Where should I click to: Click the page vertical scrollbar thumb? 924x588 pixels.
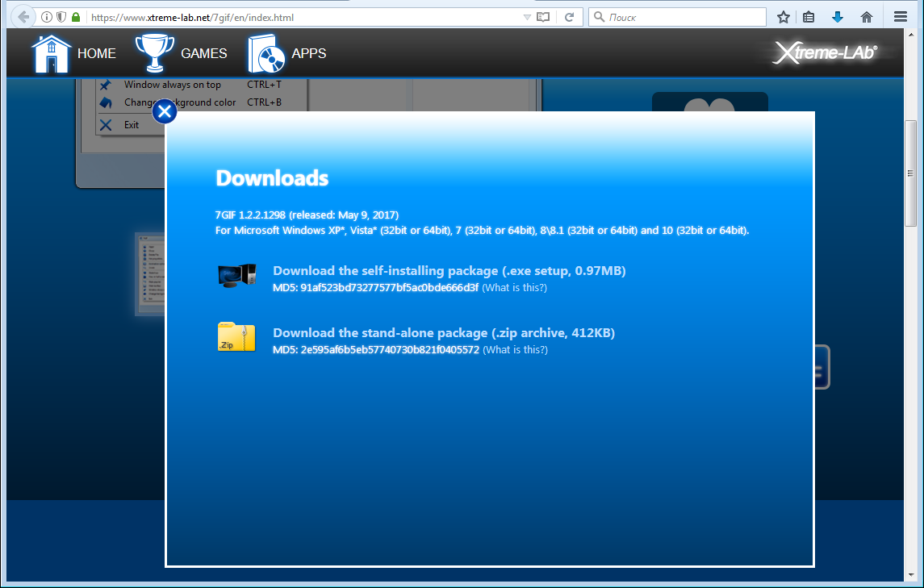910,173
